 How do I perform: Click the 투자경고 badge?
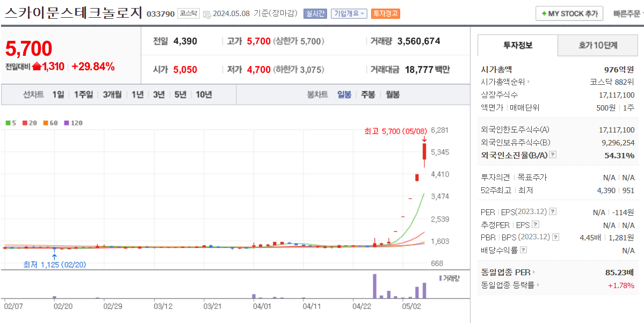[x=385, y=13]
